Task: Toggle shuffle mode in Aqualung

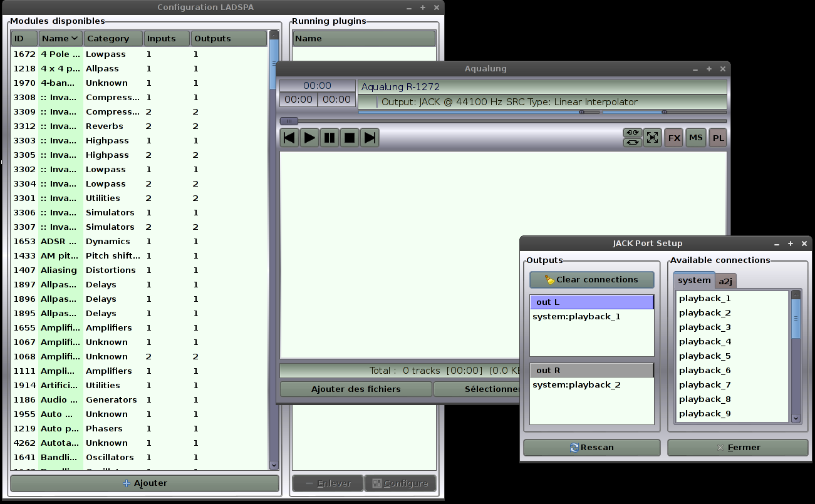Action: 653,138
